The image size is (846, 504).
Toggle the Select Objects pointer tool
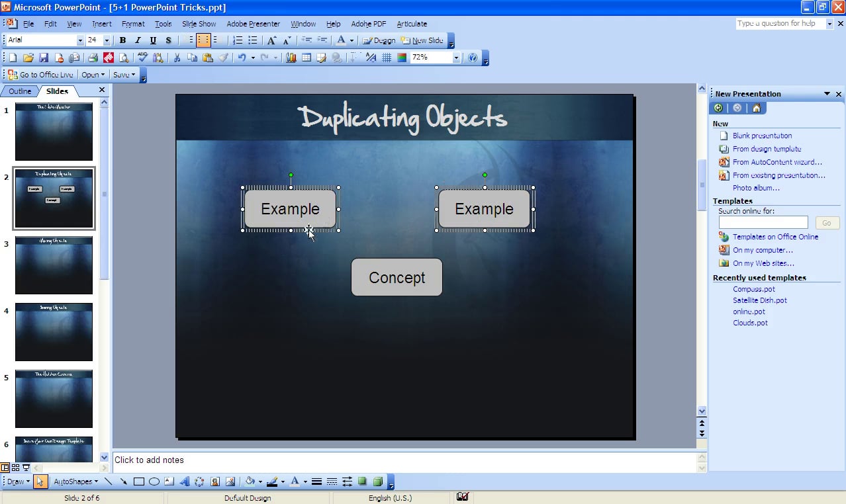(x=40, y=482)
